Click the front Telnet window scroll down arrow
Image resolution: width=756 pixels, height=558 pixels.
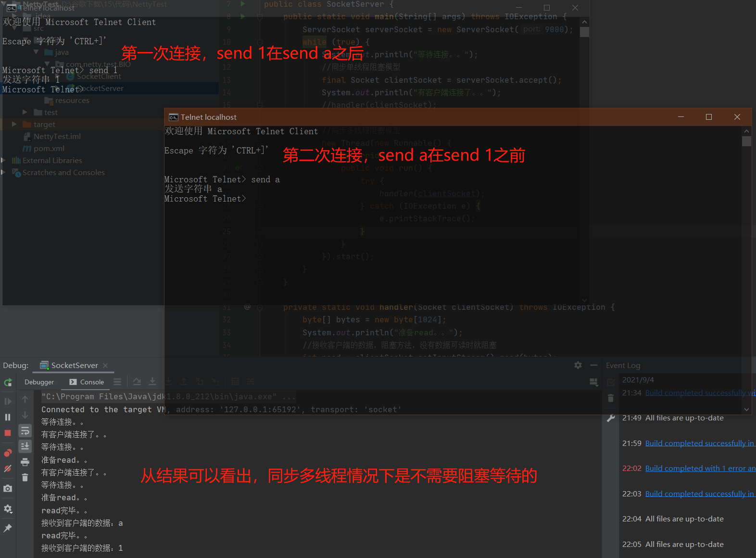[x=746, y=409]
